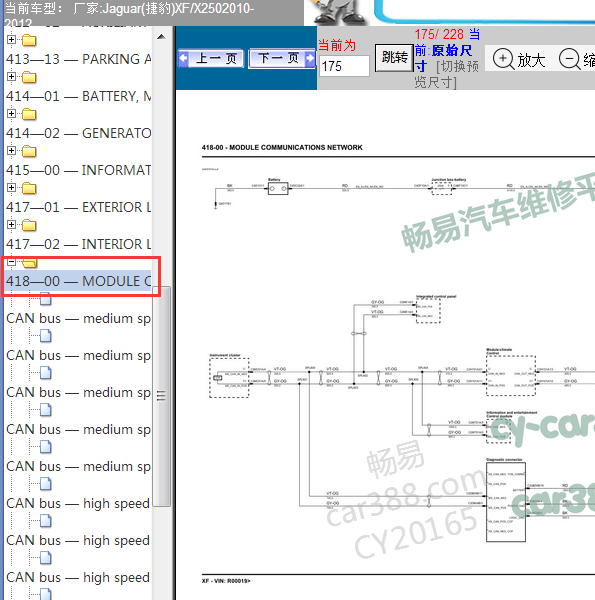Image resolution: width=595 pixels, height=600 pixels.
Task: Click document icon above fourth CAN bus medium
Action: pyautogui.click(x=46, y=410)
